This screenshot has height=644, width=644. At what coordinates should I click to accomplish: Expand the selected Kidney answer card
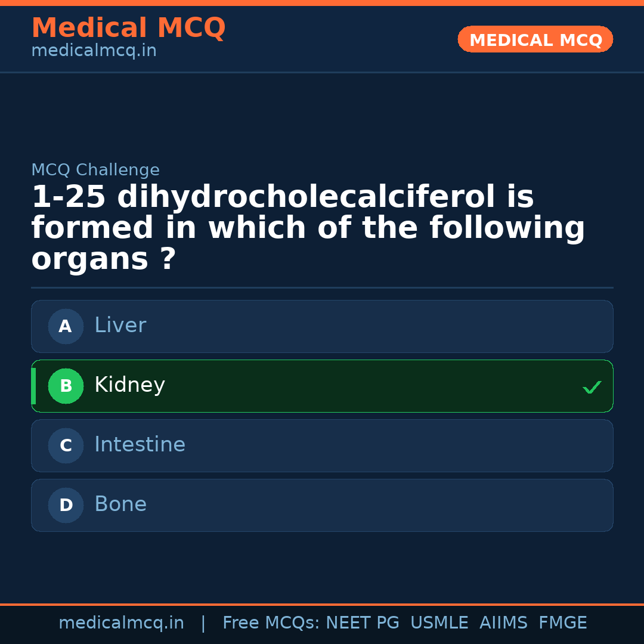[x=322, y=386]
